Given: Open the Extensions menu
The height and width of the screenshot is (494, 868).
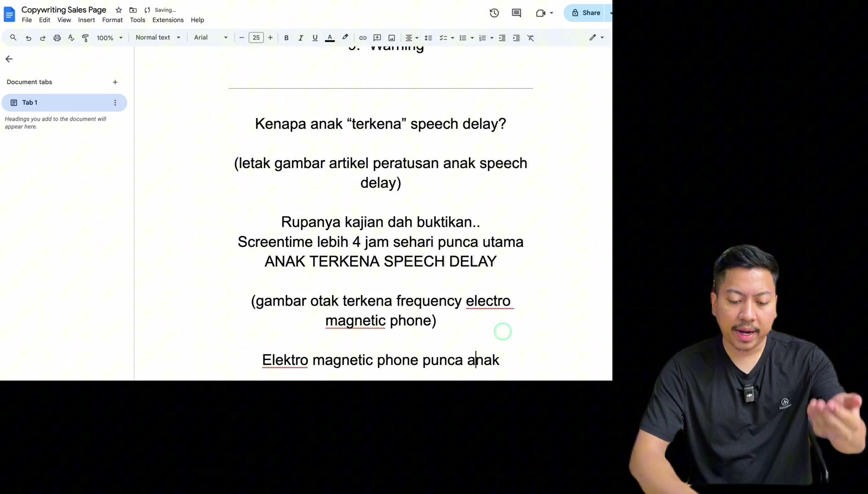Looking at the screenshot, I should tap(168, 20).
